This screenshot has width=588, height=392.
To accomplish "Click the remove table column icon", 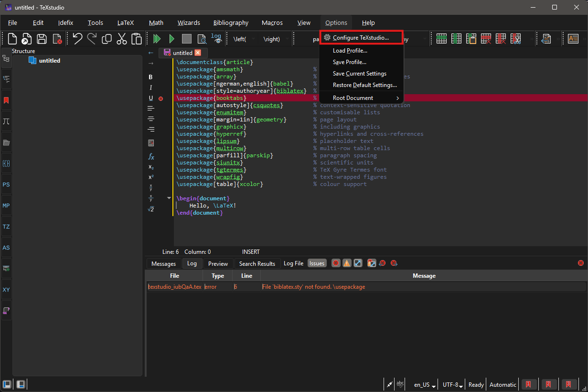I will (x=501, y=38).
